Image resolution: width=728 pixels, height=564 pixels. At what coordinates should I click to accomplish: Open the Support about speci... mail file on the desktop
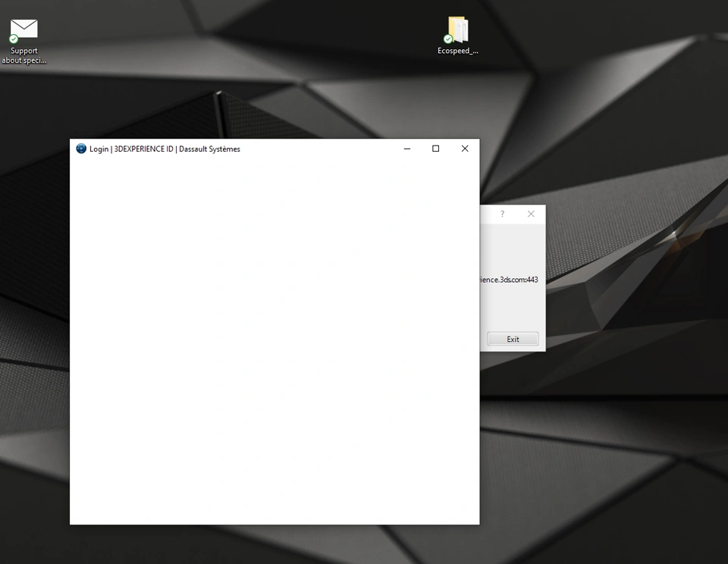[24, 41]
